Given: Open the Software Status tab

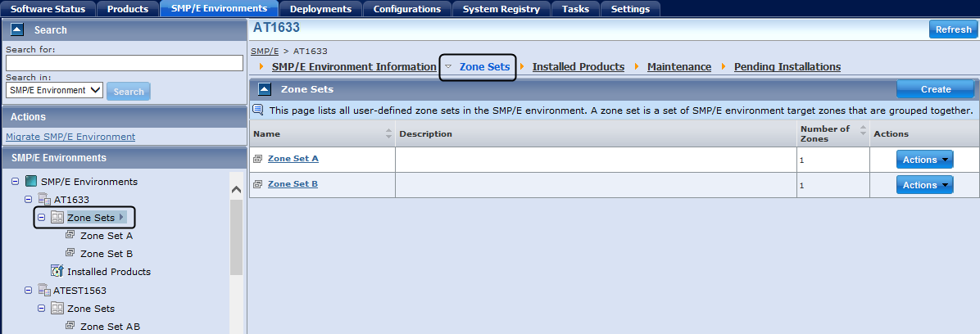Looking at the screenshot, I should pyautogui.click(x=48, y=9).
